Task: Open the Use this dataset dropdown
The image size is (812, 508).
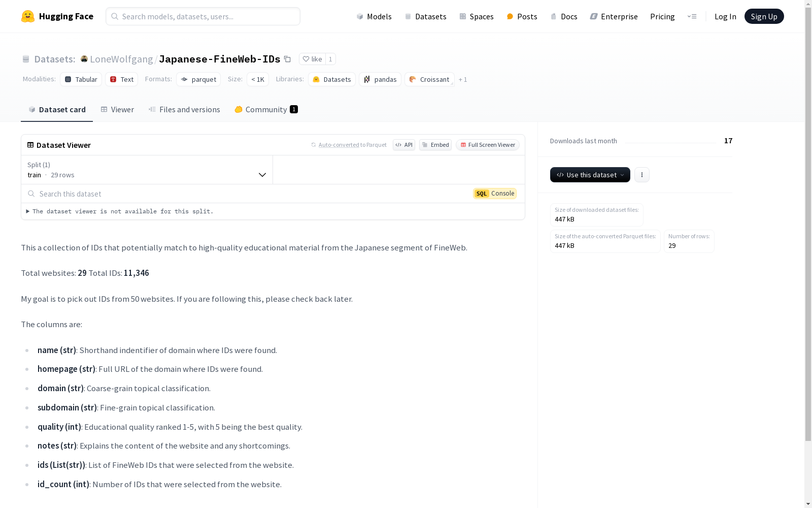Action: [x=590, y=175]
